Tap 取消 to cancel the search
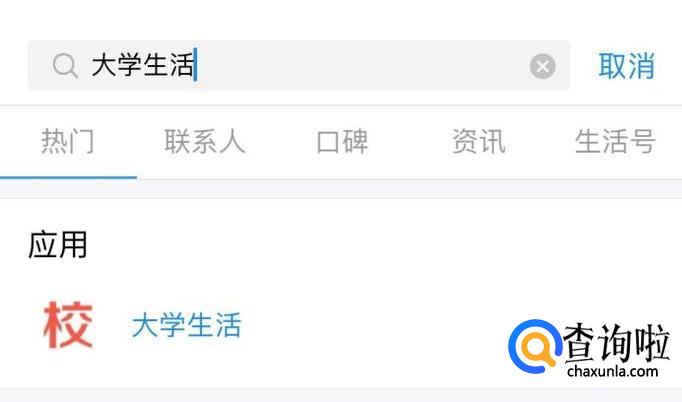Viewport: 682px width, 402px height. [x=626, y=66]
